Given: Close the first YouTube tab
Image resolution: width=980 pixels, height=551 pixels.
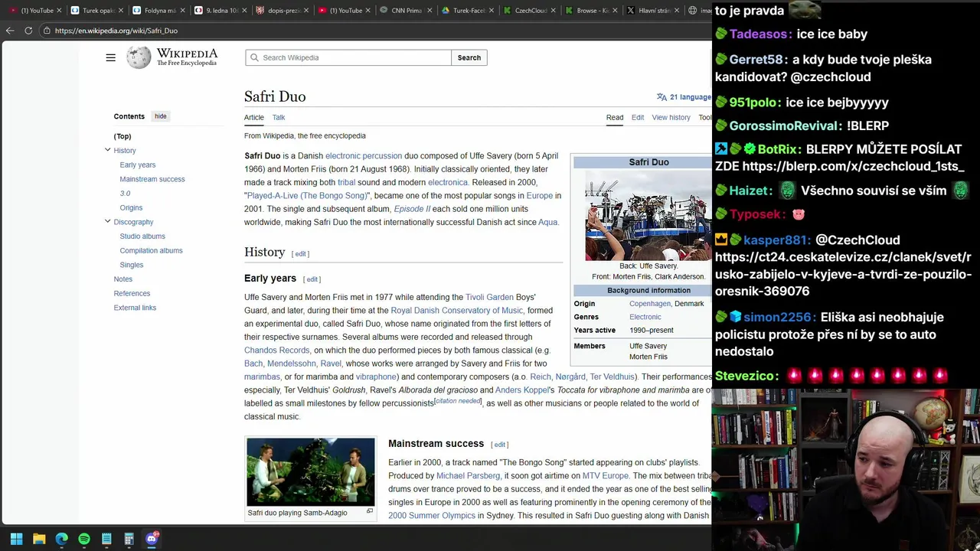Looking at the screenshot, I should pos(59,11).
